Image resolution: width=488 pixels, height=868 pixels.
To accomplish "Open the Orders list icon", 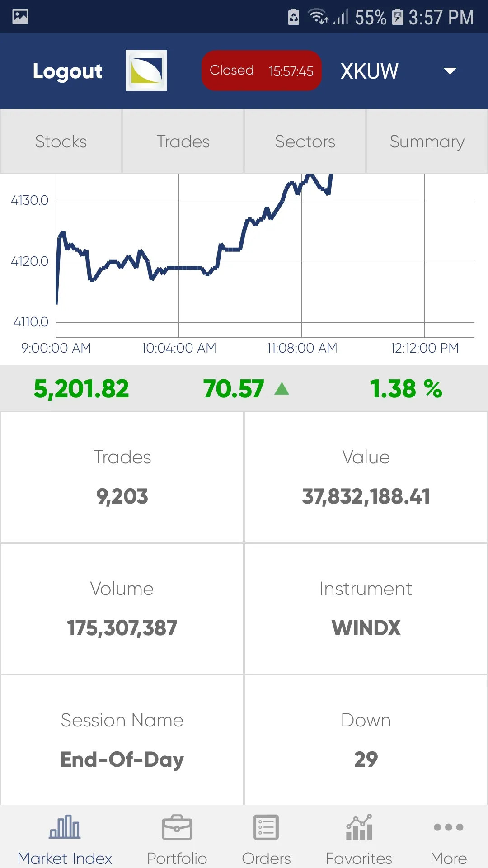I will [266, 827].
